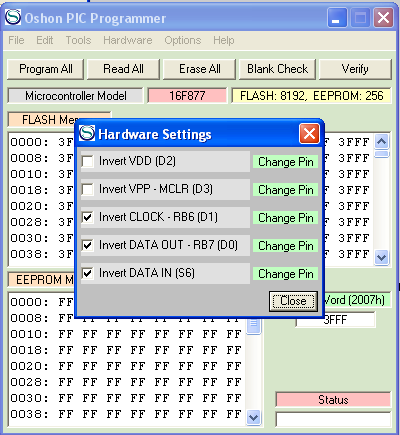Toggle the Invert DATA IN (S6) checkbox
Image resolution: width=400 pixels, height=435 pixels.
click(x=88, y=274)
